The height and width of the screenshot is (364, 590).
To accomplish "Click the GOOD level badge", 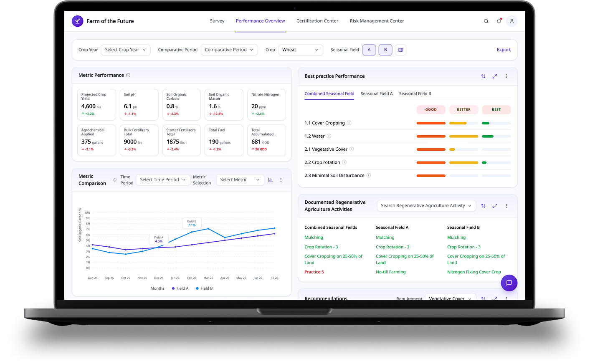I will pos(431,110).
